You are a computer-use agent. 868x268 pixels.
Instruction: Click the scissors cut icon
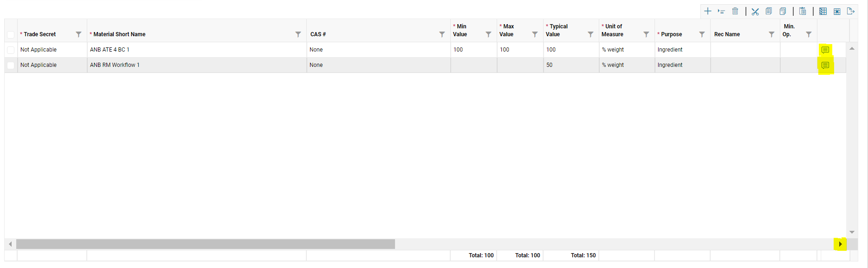(755, 12)
